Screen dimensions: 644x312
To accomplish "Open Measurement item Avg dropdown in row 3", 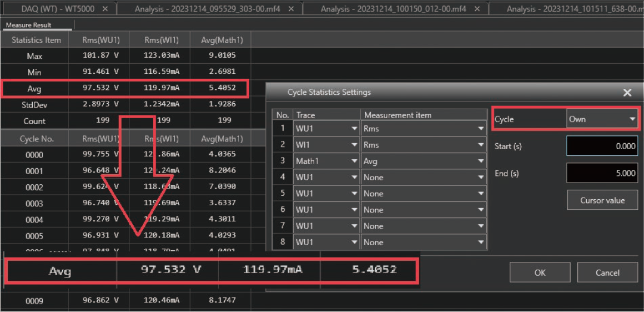I will (x=423, y=161).
